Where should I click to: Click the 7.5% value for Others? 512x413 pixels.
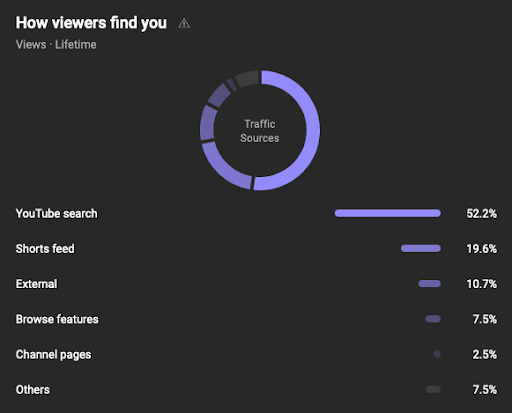coord(485,390)
